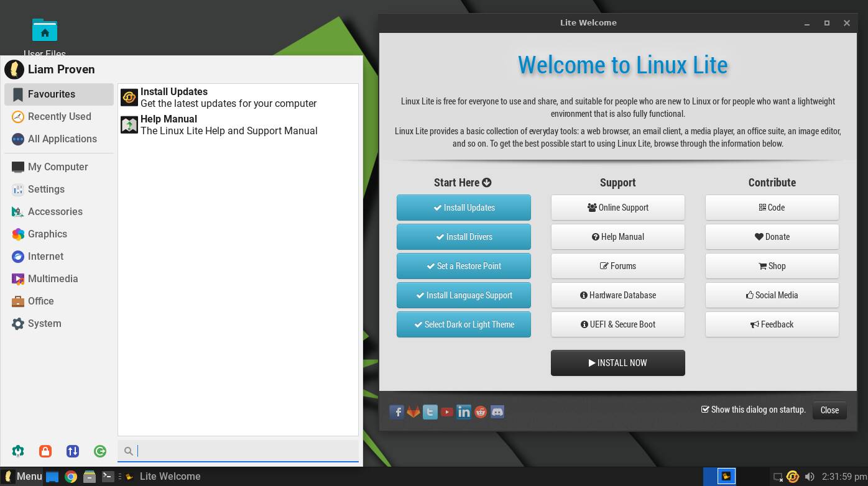This screenshot has width=868, height=486.
Task: Click Install Language Support button
Action: click(x=464, y=295)
